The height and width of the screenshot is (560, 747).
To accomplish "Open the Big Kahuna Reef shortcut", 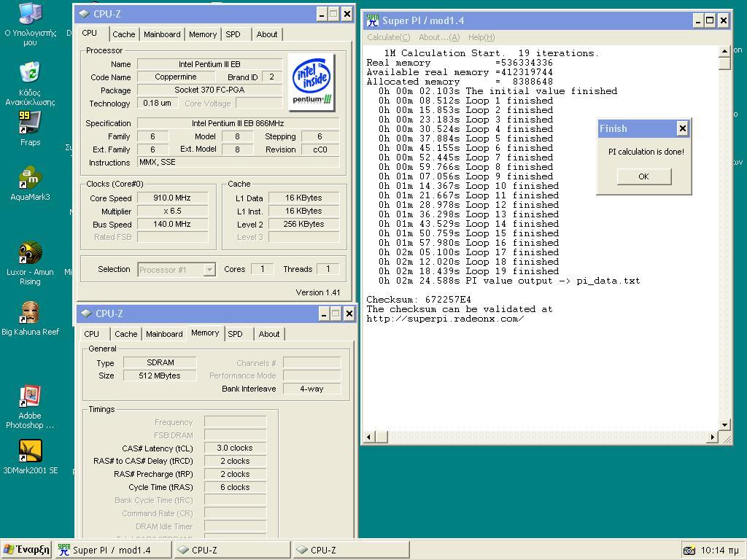I will [30, 318].
